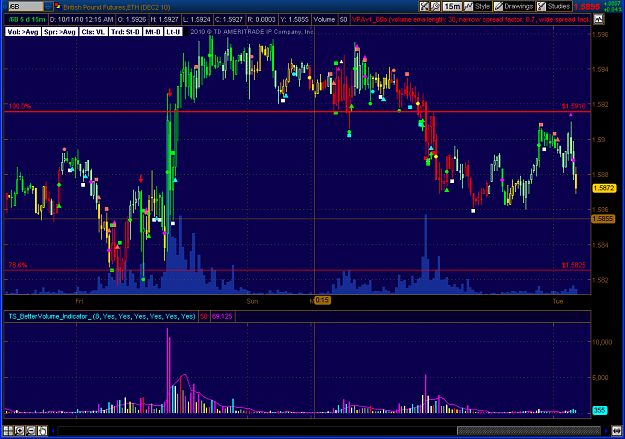Click the 1.5855 crosshair price bubble

(x=603, y=219)
